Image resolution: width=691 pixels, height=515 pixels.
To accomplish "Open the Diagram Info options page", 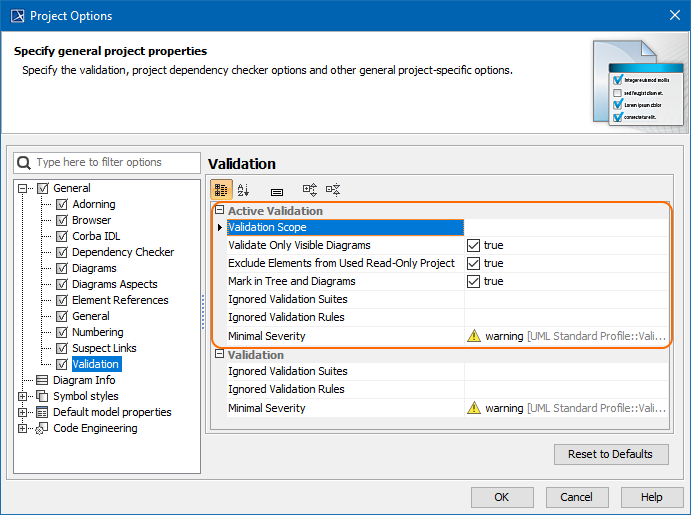I will (84, 380).
